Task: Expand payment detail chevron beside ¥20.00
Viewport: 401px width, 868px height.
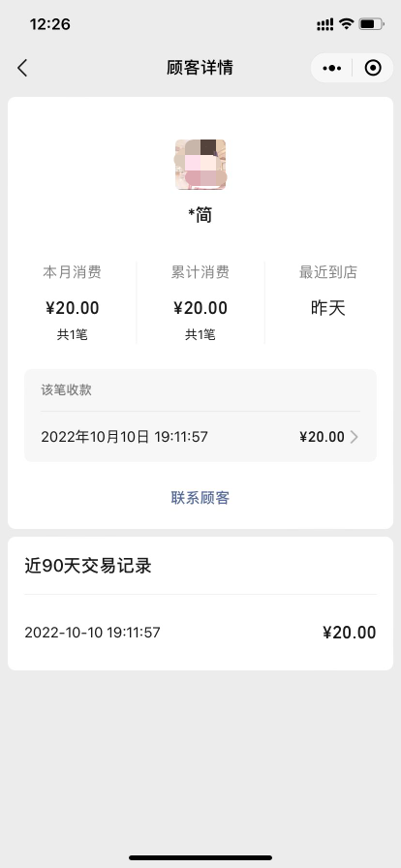Action: [355, 437]
